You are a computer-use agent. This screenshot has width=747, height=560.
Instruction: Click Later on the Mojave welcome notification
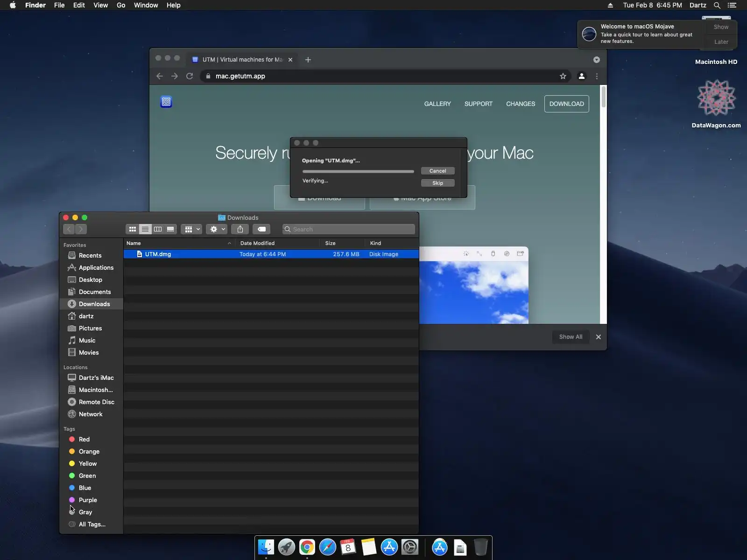[x=721, y=42]
